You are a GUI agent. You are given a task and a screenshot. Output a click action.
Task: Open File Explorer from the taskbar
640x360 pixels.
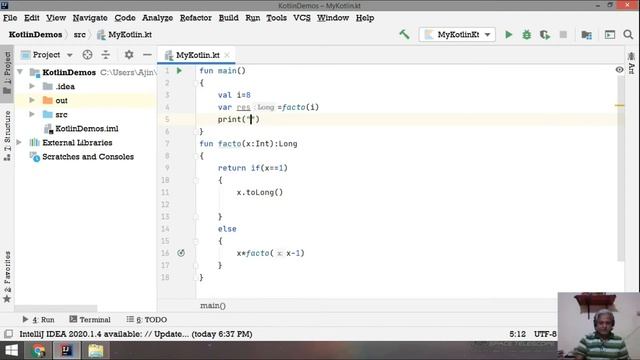pyautogui.click(x=96, y=351)
